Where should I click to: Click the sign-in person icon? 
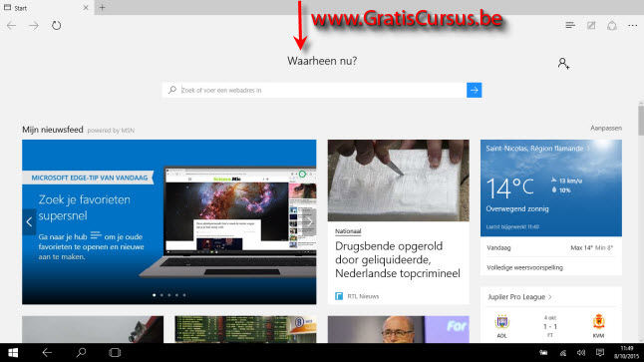click(563, 63)
